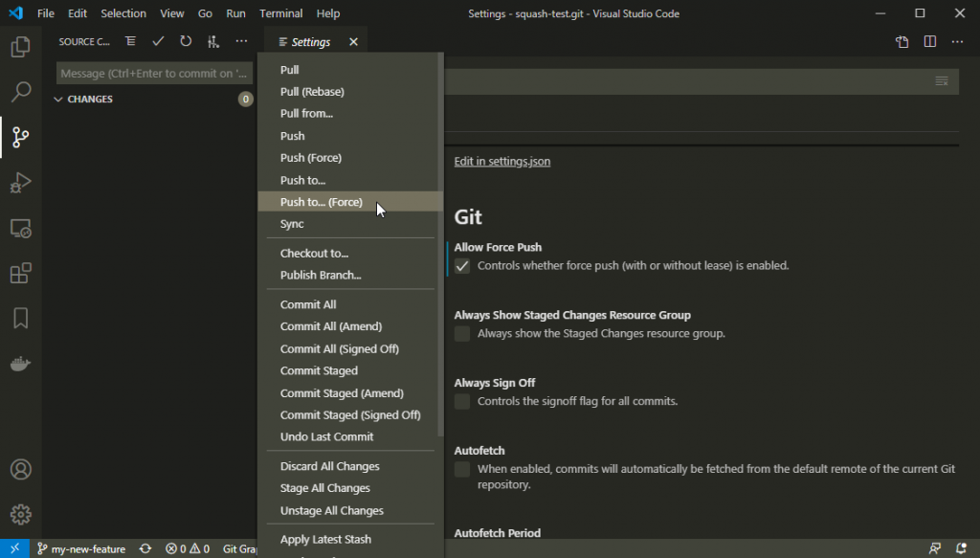Open the Docker view in activity bar
Image resolution: width=980 pixels, height=558 pixels.
21,364
